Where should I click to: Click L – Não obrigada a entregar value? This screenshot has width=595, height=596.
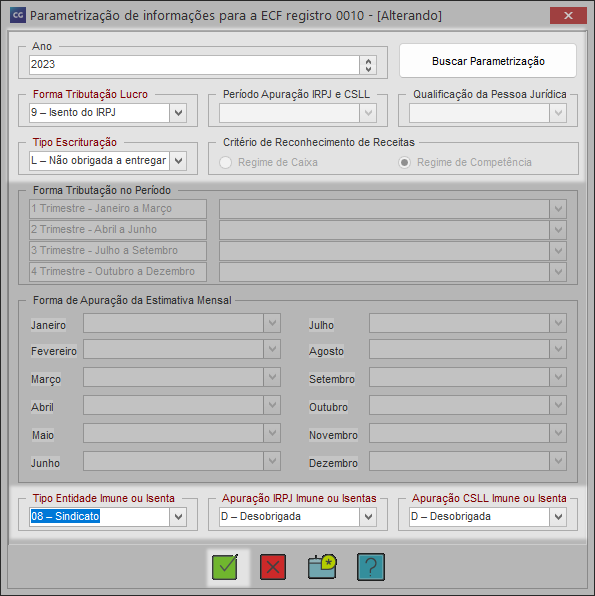click(x=98, y=161)
